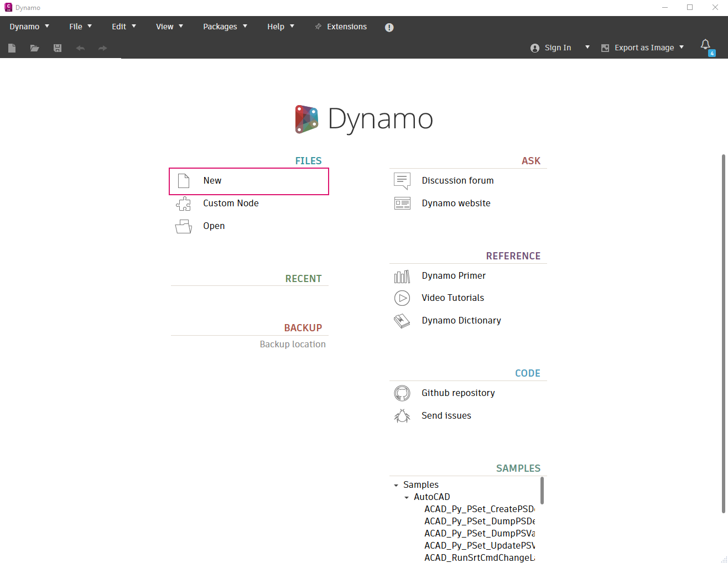Click the exclamation alert icon in menu bar
This screenshot has width=728, height=563.
389,28
